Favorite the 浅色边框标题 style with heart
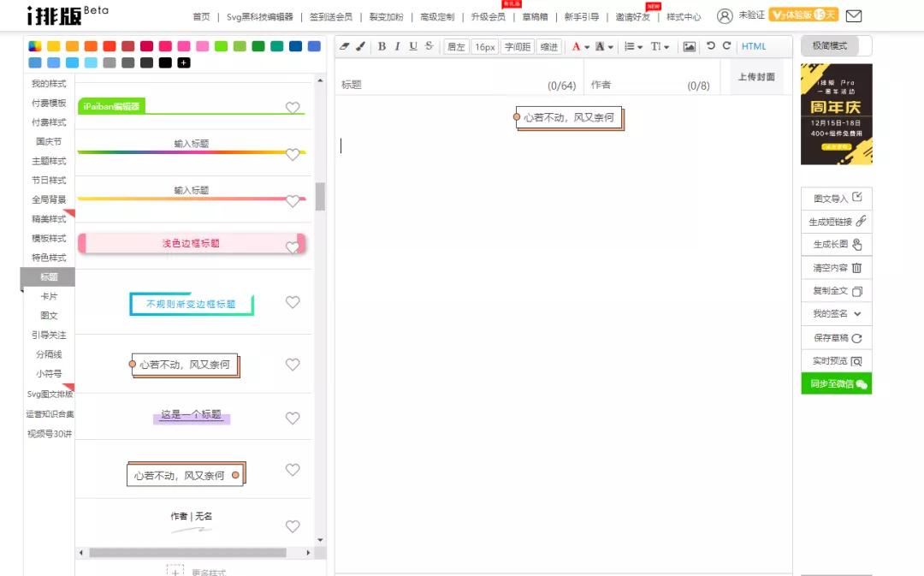 tap(293, 247)
